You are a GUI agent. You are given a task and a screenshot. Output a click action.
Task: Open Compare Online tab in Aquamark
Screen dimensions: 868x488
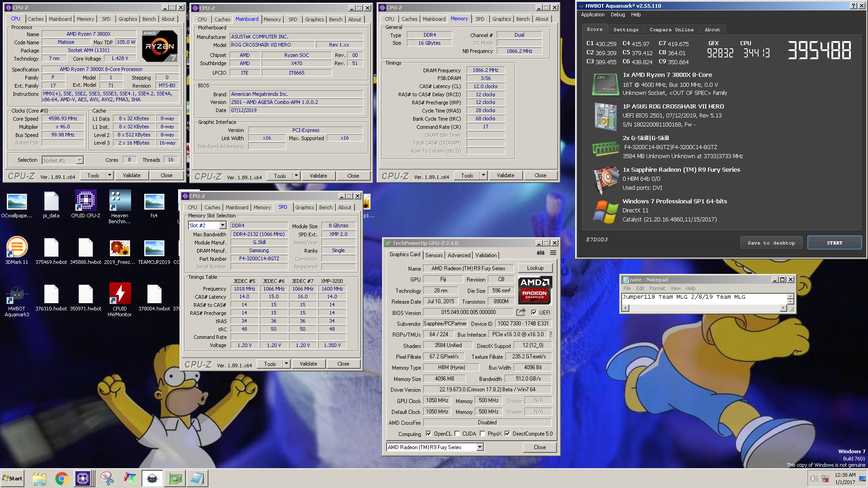pyautogui.click(x=671, y=30)
